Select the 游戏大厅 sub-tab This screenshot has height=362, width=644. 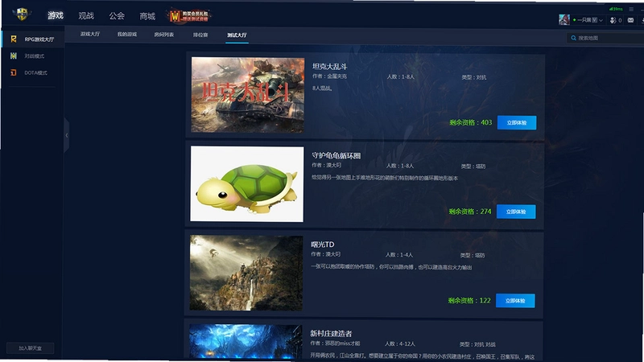(x=90, y=34)
